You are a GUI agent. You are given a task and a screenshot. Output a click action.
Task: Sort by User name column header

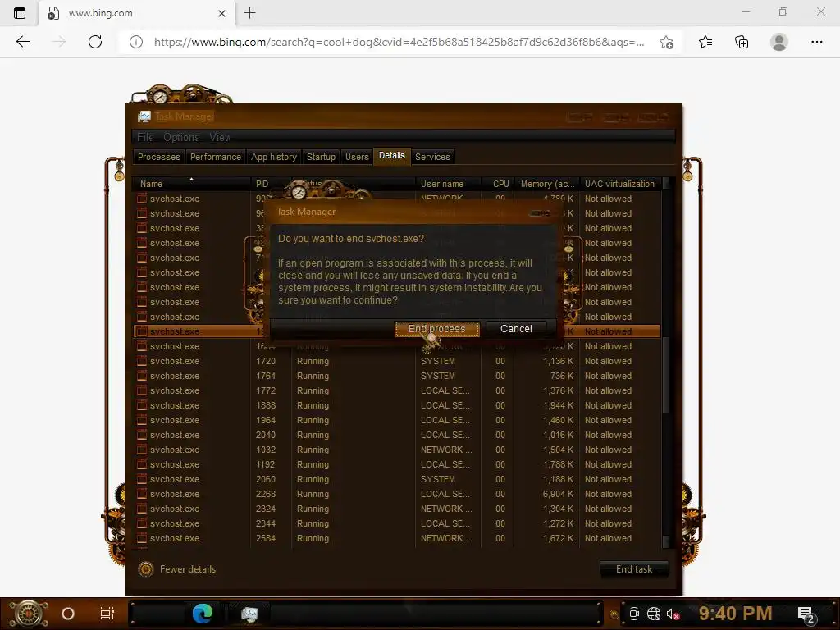[x=448, y=184]
